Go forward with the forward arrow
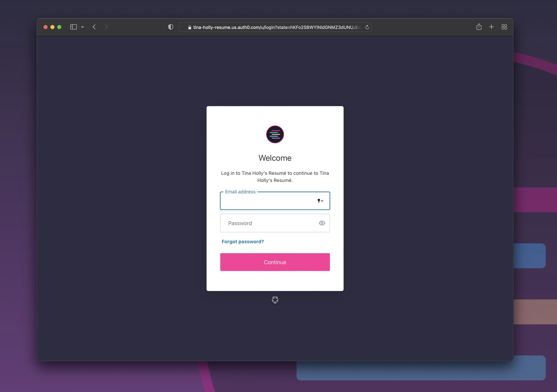The image size is (557, 392). [106, 27]
